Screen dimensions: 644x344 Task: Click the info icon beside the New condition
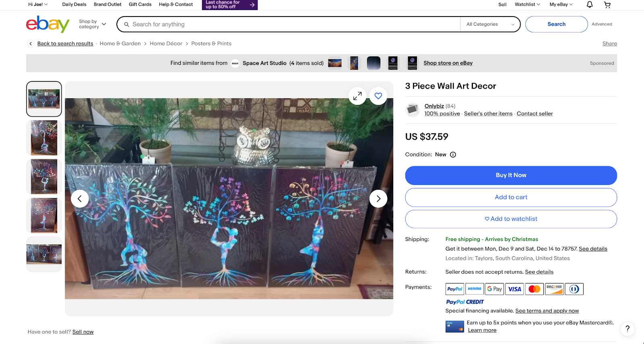click(453, 154)
